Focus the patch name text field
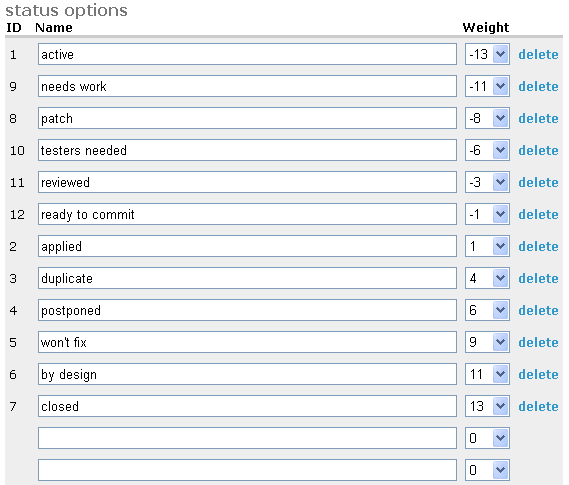 pyautogui.click(x=247, y=118)
